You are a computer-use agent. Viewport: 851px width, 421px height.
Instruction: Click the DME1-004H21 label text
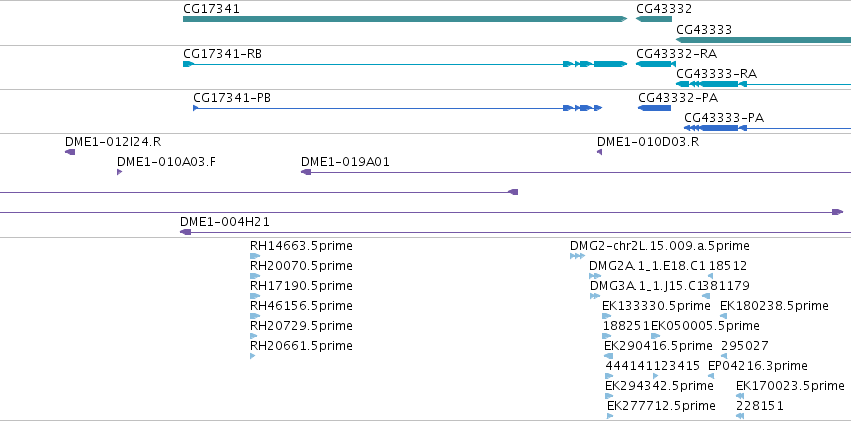point(225,222)
